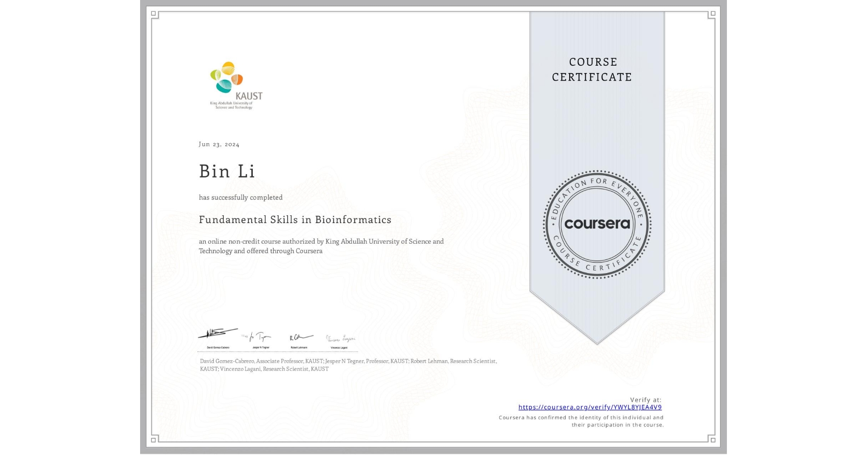Click the date Jun 23, 2024

pos(219,144)
